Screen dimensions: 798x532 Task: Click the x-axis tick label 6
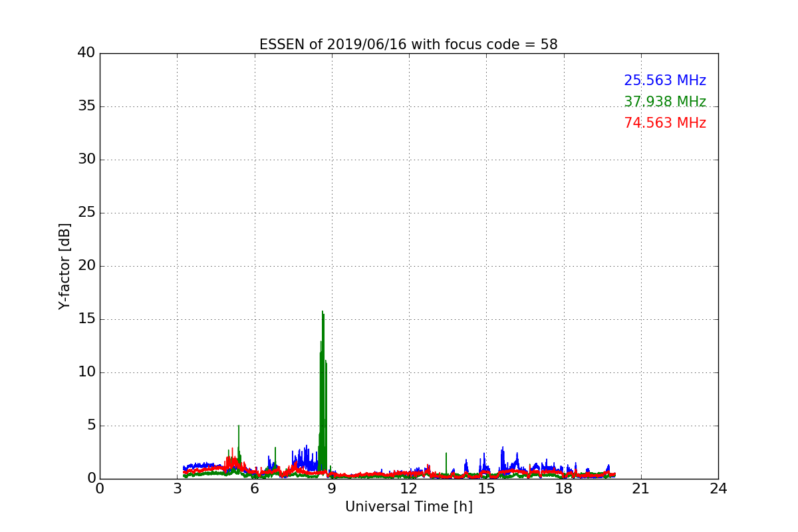point(254,488)
